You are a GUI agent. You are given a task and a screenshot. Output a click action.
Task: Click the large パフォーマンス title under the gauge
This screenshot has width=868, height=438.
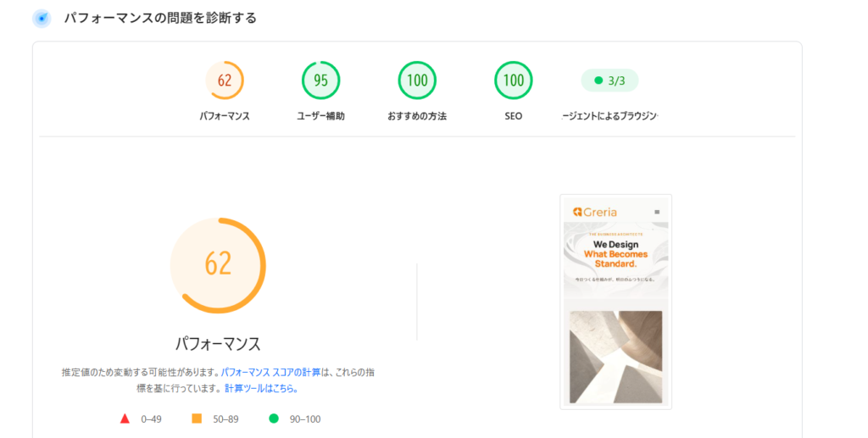218,343
